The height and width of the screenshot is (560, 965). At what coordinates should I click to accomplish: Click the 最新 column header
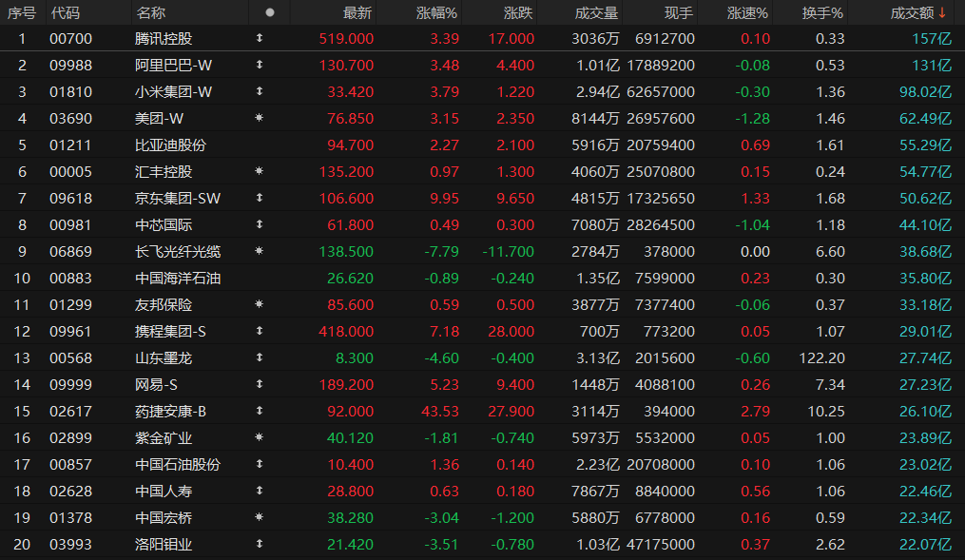coord(357,13)
